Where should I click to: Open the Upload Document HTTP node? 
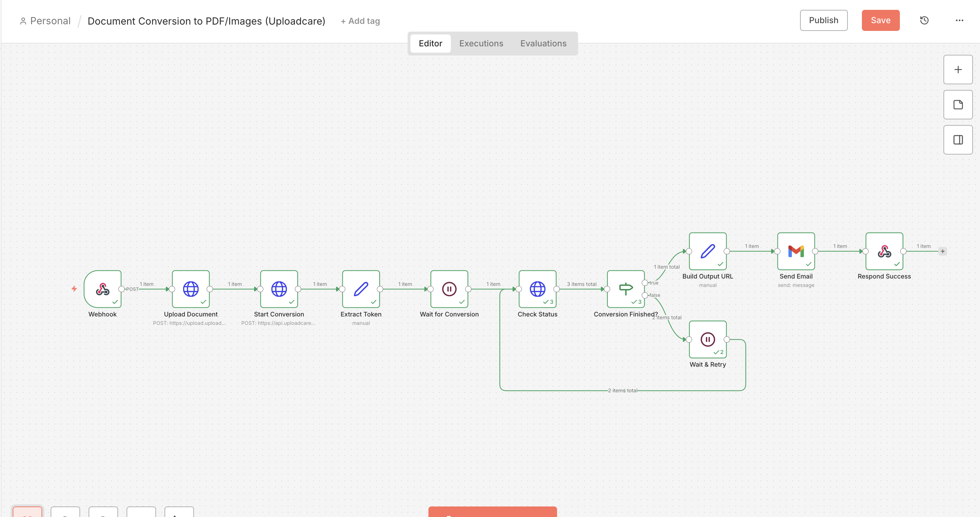(191, 289)
